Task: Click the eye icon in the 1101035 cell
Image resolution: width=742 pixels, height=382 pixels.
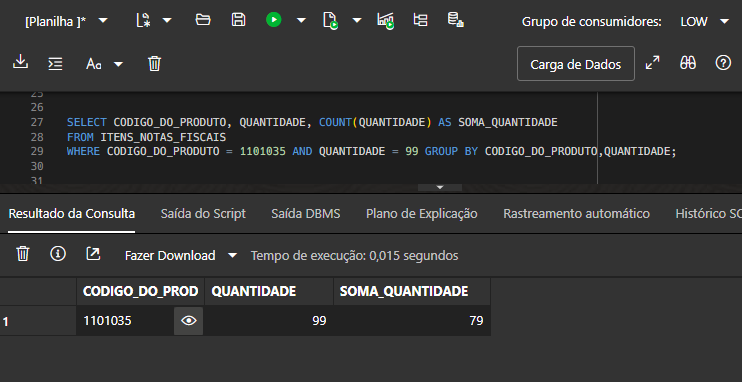Action: (x=189, y=321)
